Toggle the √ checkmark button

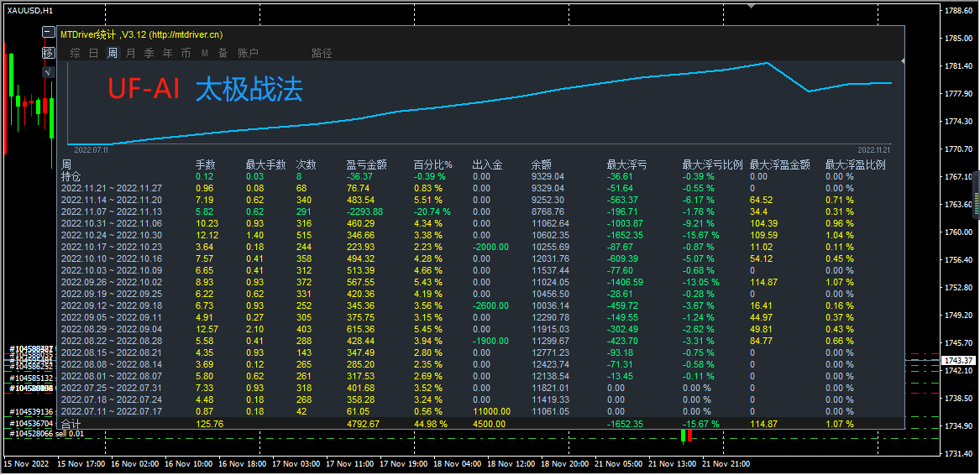tap(49, 72)
